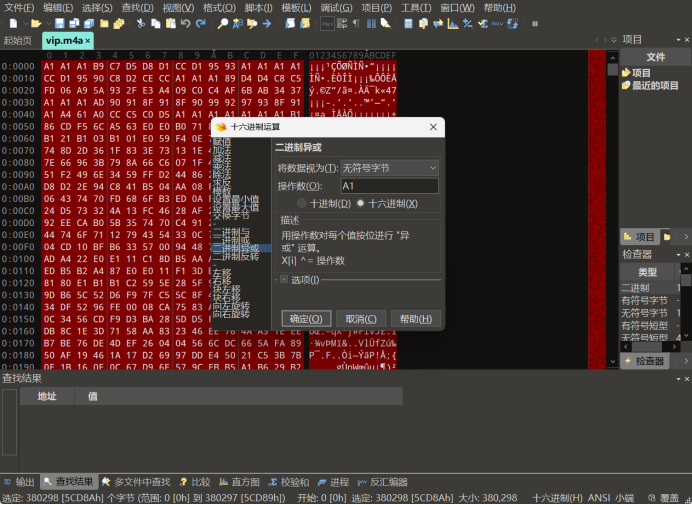692x505 pixels.
Task: Open the Calculator toolbar icon
Action: [408, 23]
